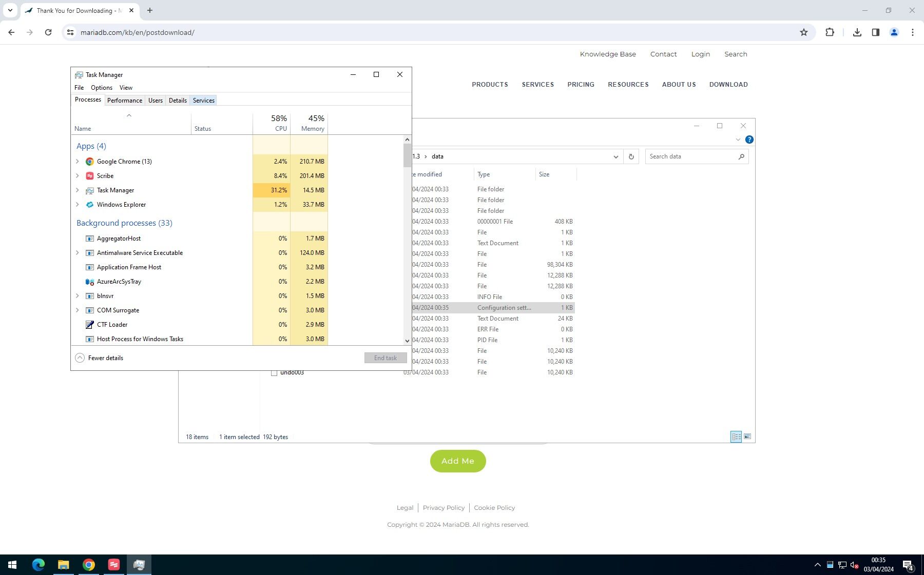
Task: View site information icon in address bar
Action: tap(70, 32)
